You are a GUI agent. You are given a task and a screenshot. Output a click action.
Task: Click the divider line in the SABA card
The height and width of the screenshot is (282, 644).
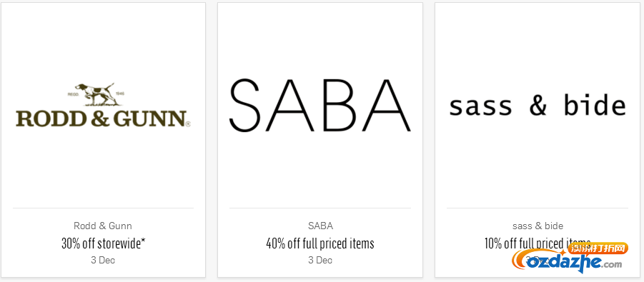320,208
